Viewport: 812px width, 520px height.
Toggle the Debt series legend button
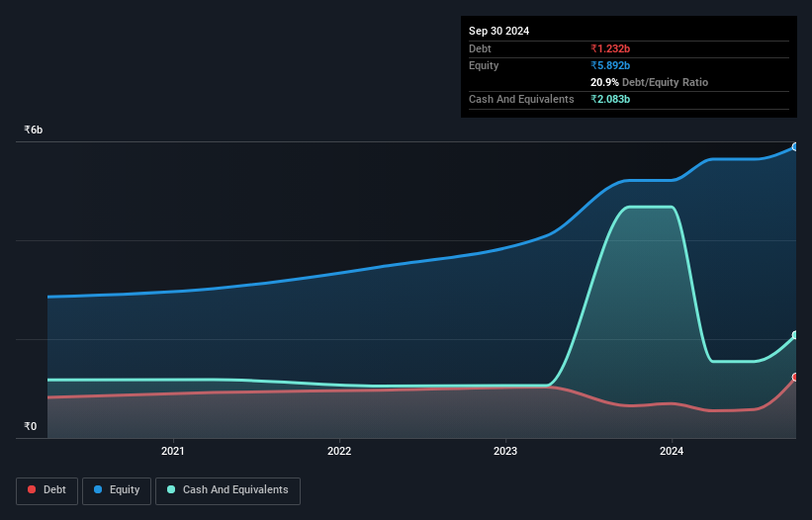click(x=47, y=490)
